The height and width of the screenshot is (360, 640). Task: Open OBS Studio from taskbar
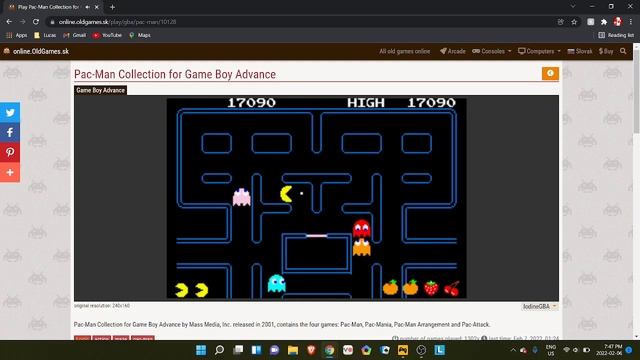(421, 350)
